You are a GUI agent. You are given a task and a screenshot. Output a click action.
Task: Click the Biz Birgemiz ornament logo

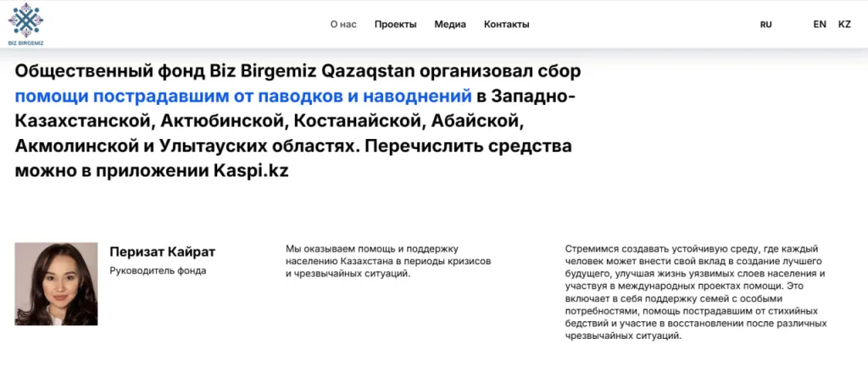tap(25, 19)
